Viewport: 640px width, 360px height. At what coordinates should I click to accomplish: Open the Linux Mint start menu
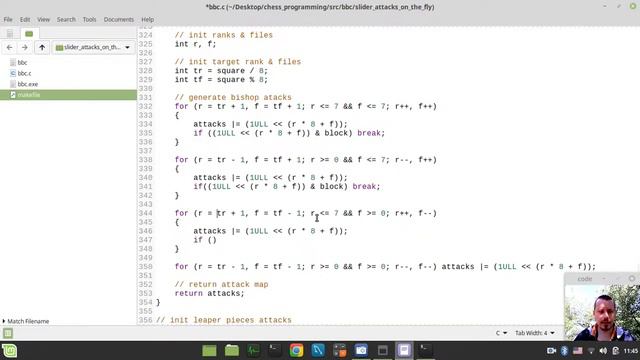coord(9,351)
